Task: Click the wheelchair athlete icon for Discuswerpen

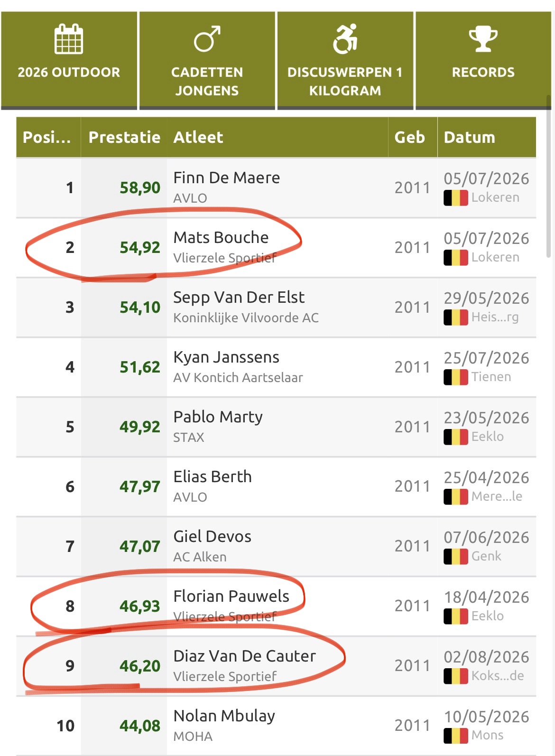Action: click(345, 38)
